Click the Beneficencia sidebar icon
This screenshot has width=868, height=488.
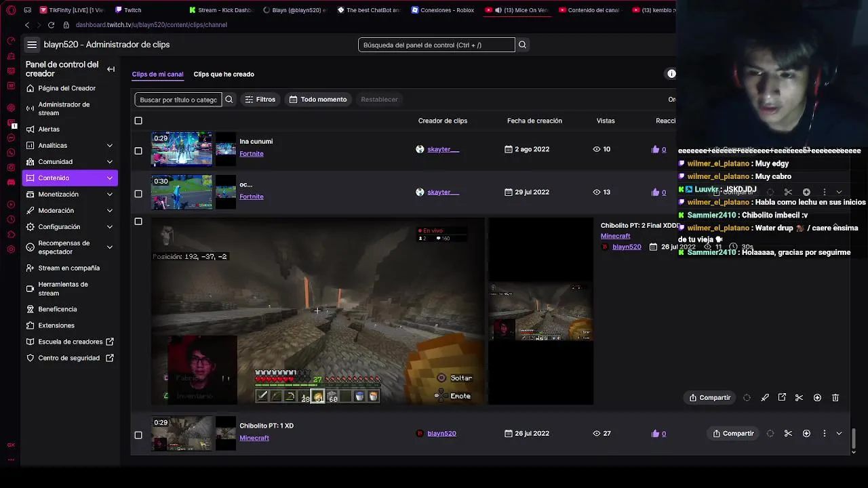[x=30, y=309]
